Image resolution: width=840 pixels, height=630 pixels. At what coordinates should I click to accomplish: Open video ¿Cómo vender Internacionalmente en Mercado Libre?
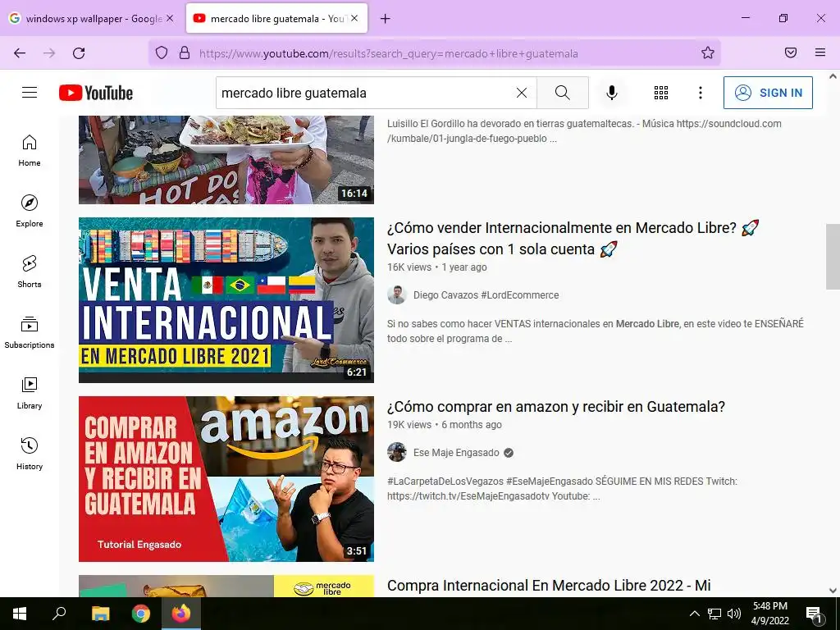(x=573, y=239)
